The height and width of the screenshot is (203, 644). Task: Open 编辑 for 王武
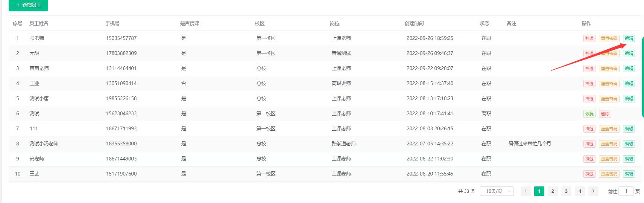(629, 174)
